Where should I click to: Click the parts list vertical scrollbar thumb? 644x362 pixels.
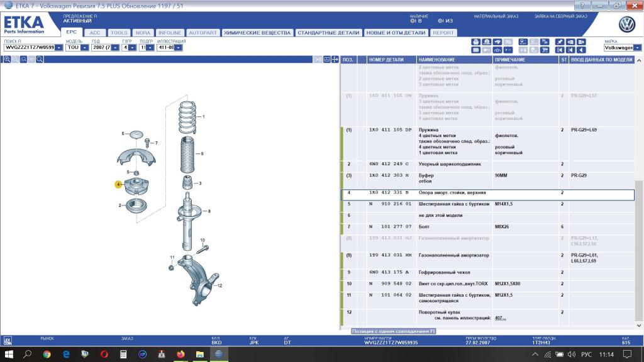(639, 250)
